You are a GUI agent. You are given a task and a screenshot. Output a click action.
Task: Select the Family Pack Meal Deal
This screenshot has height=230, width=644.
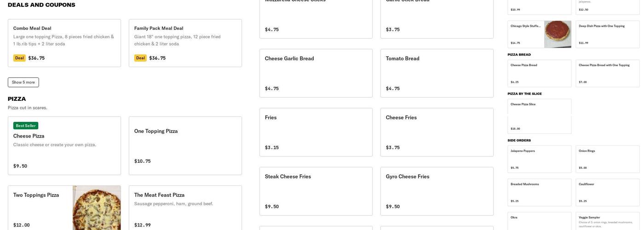pyautogui.click(x=185, y=43)
